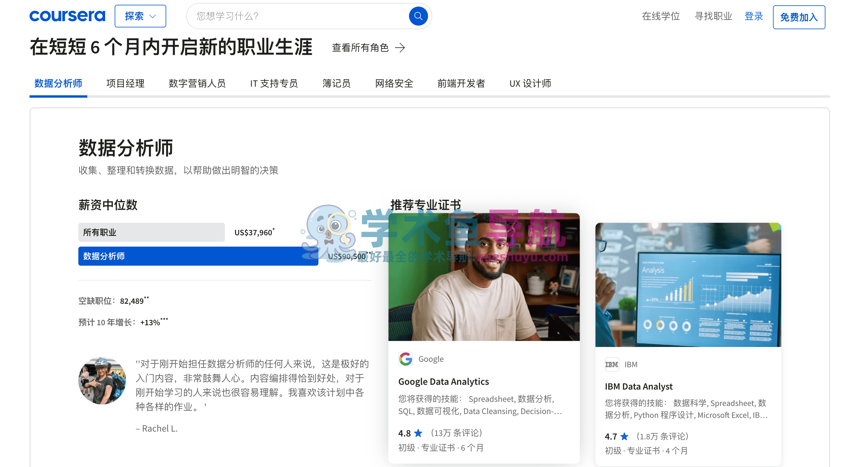868x467 pixels.
Task: Click the 免费加入 button
Action: 798,17
